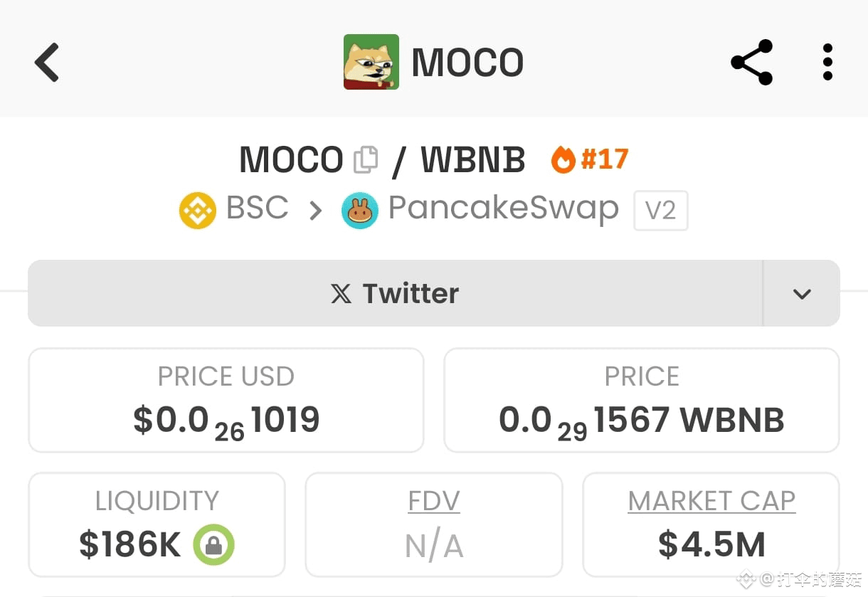Click the PancakeSwap bunny icon

[360, 210]
